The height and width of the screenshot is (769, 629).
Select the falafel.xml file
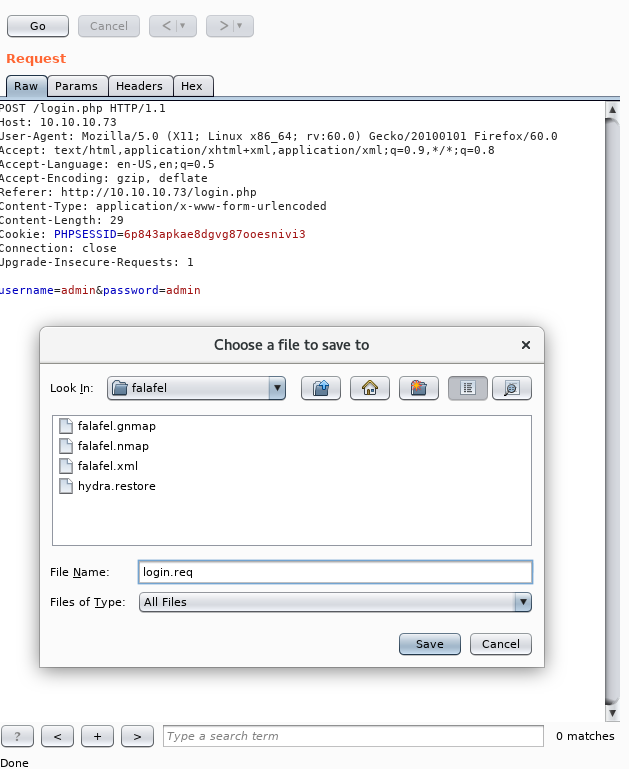pos(107,466)
